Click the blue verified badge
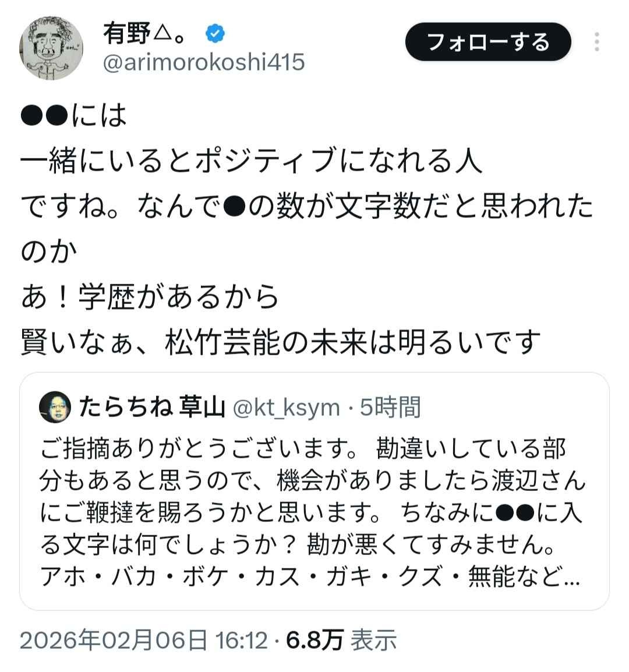The height and width of the screenshot is (672, 629). [x=215, y=34]
